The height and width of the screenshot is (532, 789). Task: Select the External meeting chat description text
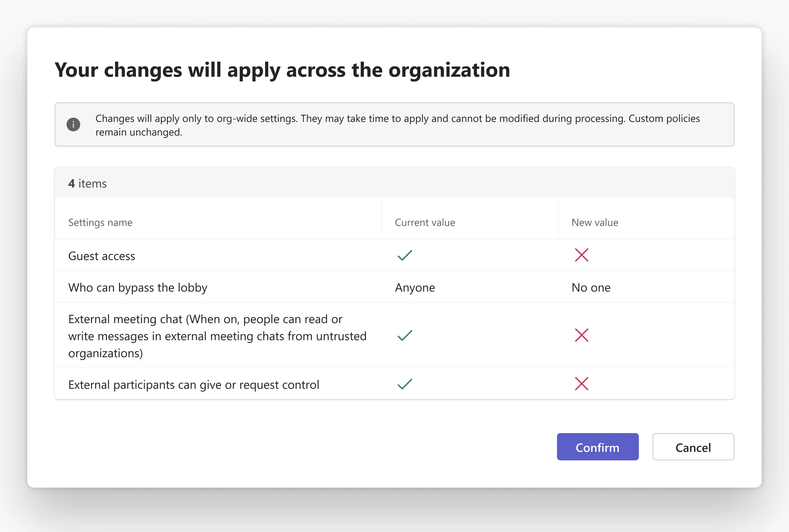point(217,336)
